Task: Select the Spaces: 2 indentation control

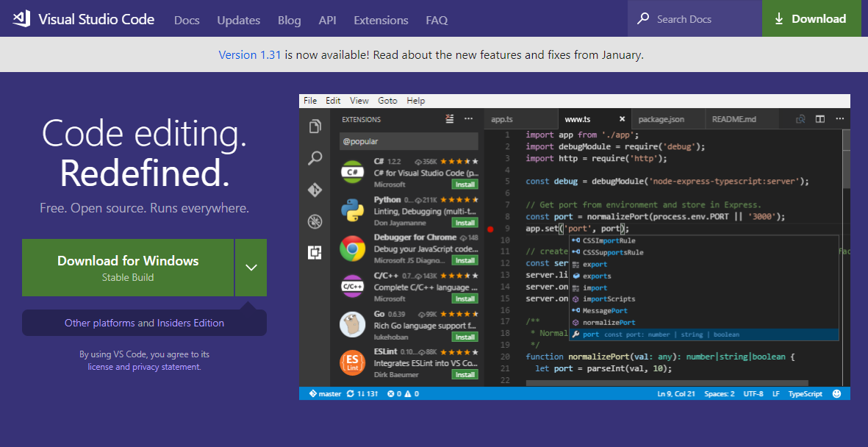Action: (719, 393)
